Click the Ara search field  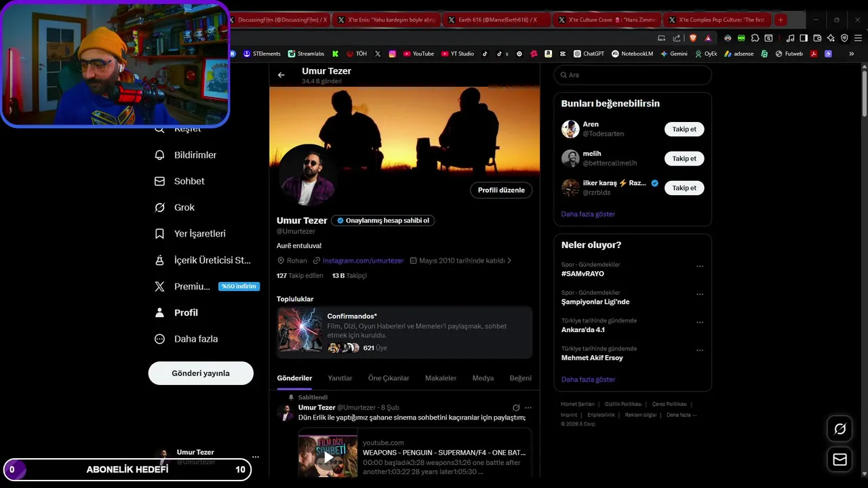(x=632, y=75)
